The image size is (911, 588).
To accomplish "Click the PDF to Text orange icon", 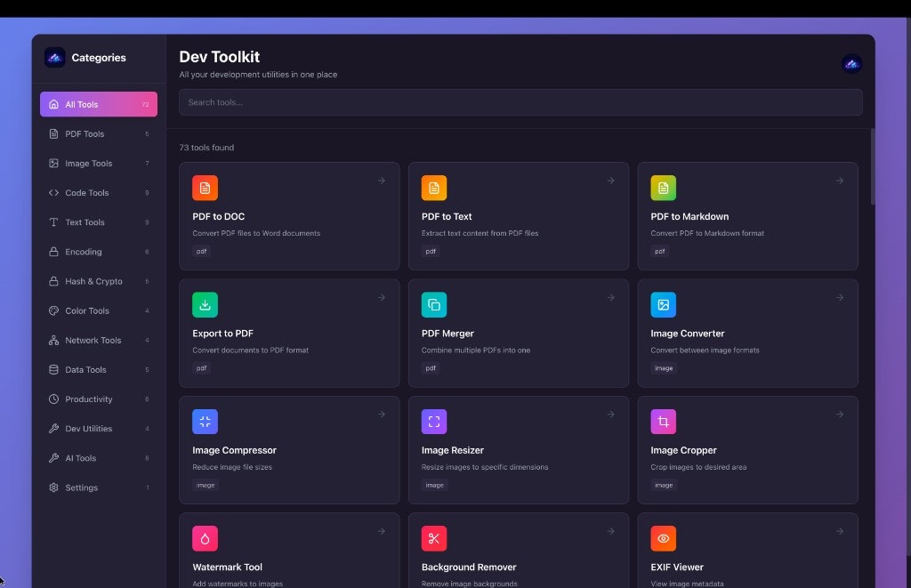I will click(x=434, y=188).
